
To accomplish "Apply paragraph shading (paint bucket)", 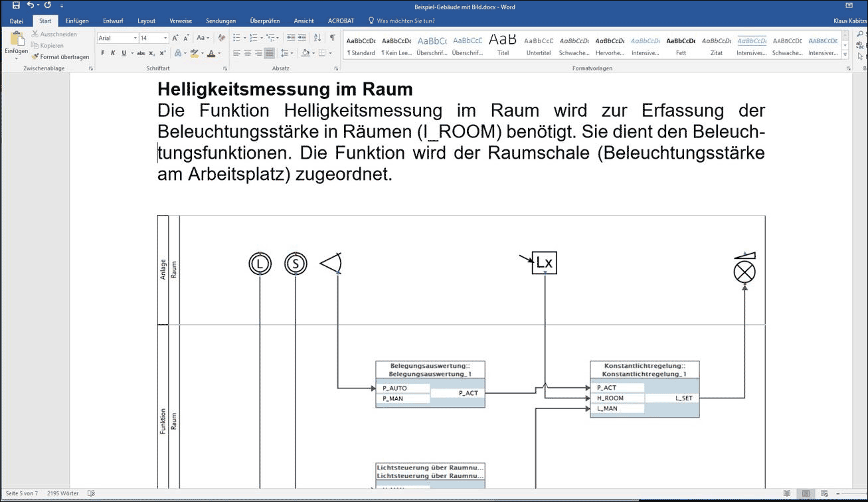I will [305, 53].
